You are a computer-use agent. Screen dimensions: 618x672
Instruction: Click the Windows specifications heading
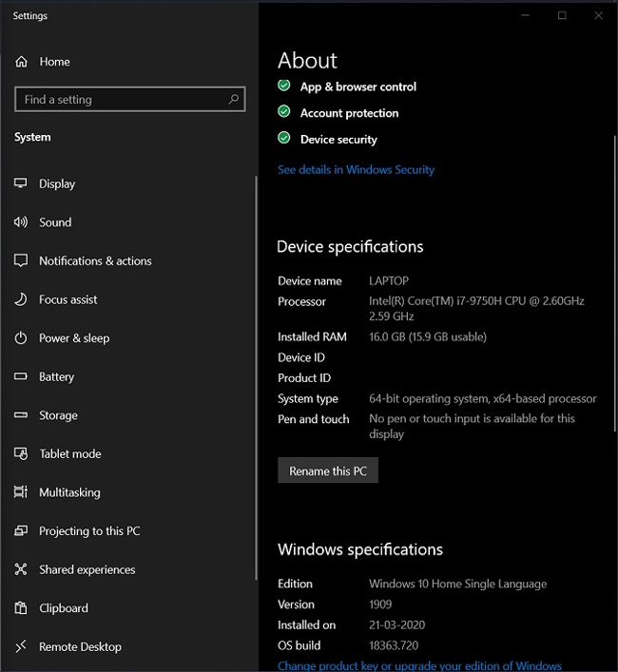point(360,549)
